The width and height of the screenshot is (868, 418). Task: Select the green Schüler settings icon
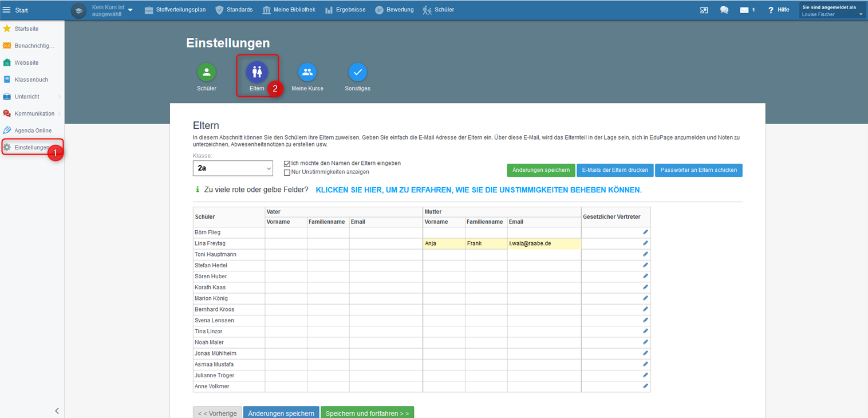click(207, 72)
